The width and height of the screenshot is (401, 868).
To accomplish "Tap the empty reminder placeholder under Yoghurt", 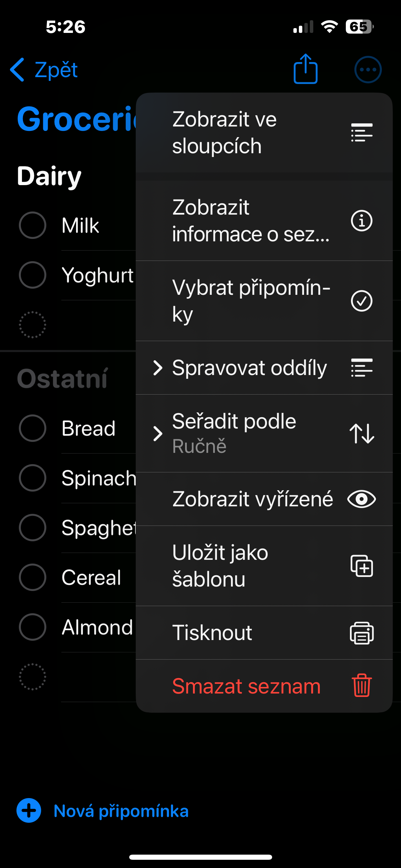I will tap(33, 325).
